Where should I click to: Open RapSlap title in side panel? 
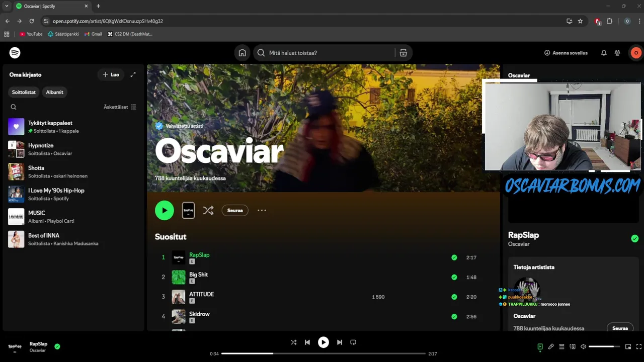(523, 235)
